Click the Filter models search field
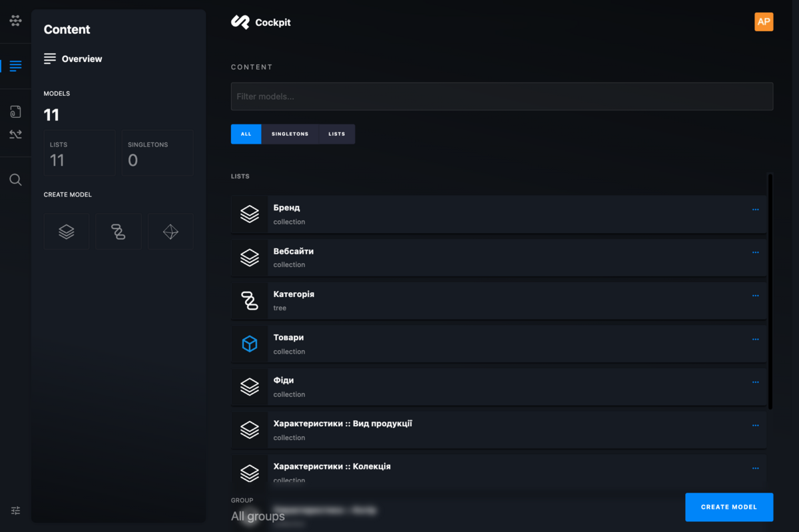The height and width of the screenshot is (532, 799). pos(501,97)
